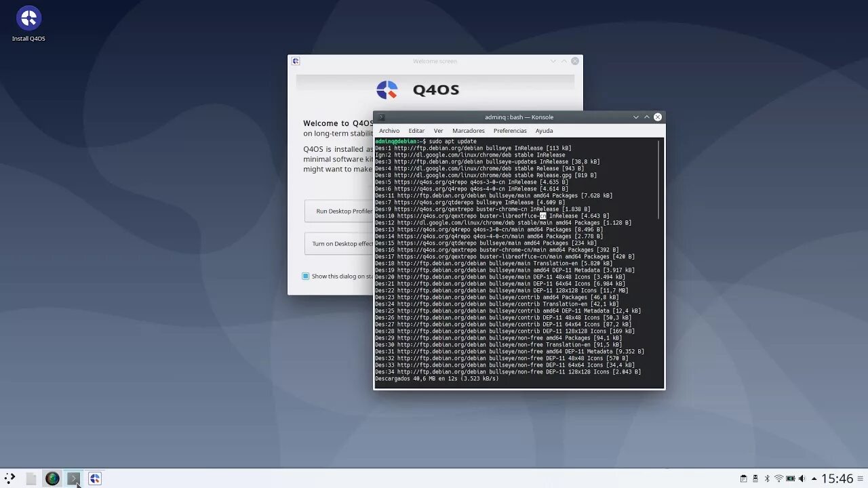The width and height of the screenshot is (868, 488).
Task: Open the Editar menu in Konsole
Action: click(x=416, y=131)
